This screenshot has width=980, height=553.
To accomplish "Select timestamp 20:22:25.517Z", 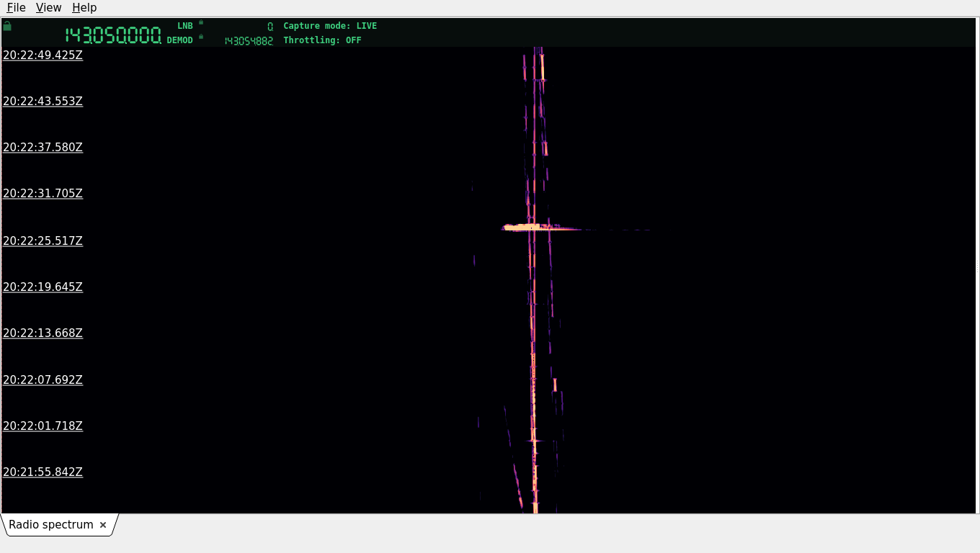I will [x=43, y=241].
